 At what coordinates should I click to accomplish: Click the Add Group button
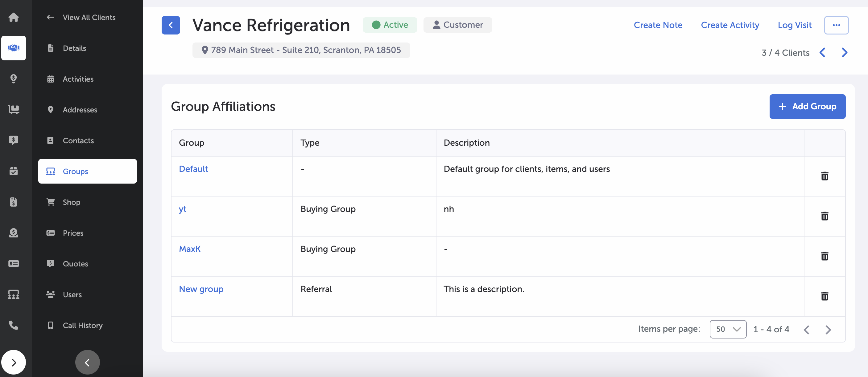pyautogui.click(x=807, y=107)
